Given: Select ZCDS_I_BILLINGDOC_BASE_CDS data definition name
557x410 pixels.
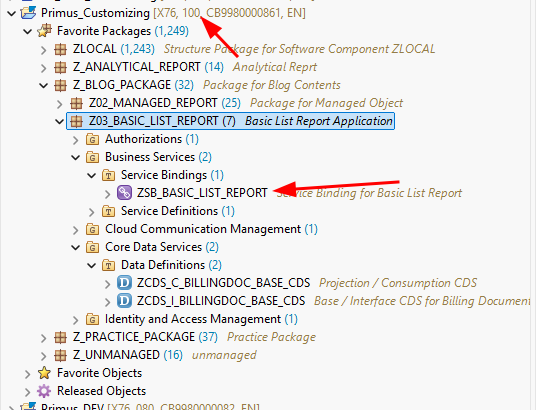Looking at the screenshot, I should coord(221,301).
